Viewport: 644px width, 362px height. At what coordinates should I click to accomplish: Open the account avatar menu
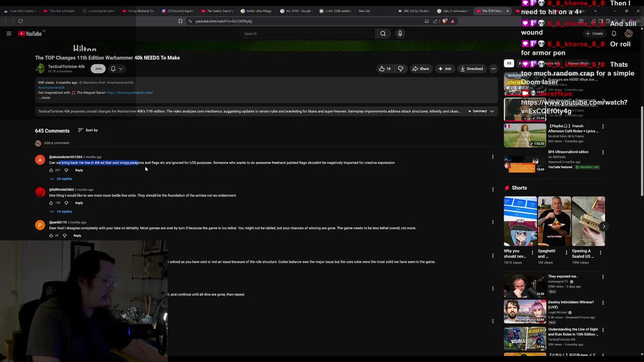(628, 34)
